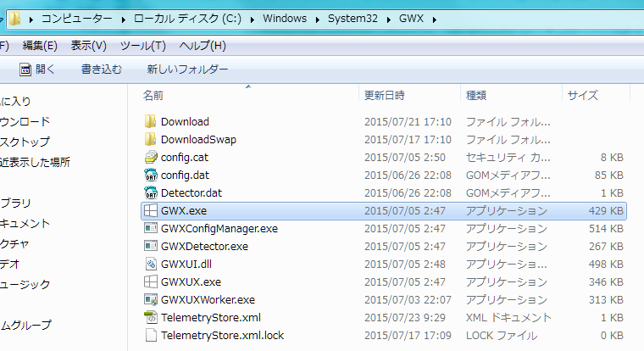Expand arrow after ローカル ディスク (C:)
The image size is (644, 351).
pyautogui.click(x=253, y=19)
